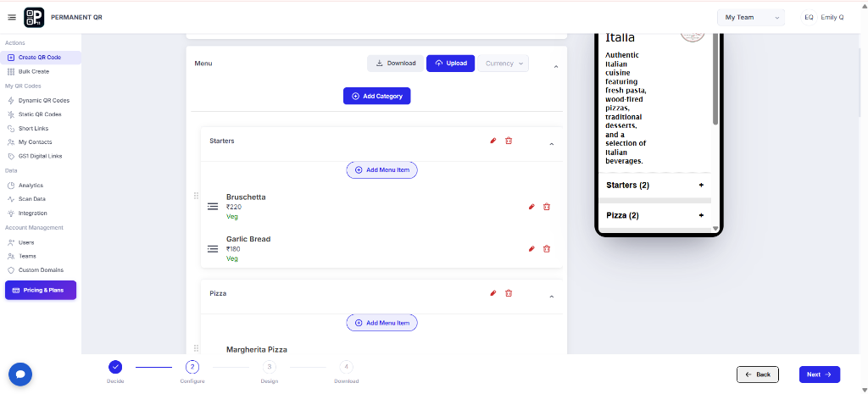Click the Permanent QR logo
This screenshot has width=868, height=394.
point(34,17)
